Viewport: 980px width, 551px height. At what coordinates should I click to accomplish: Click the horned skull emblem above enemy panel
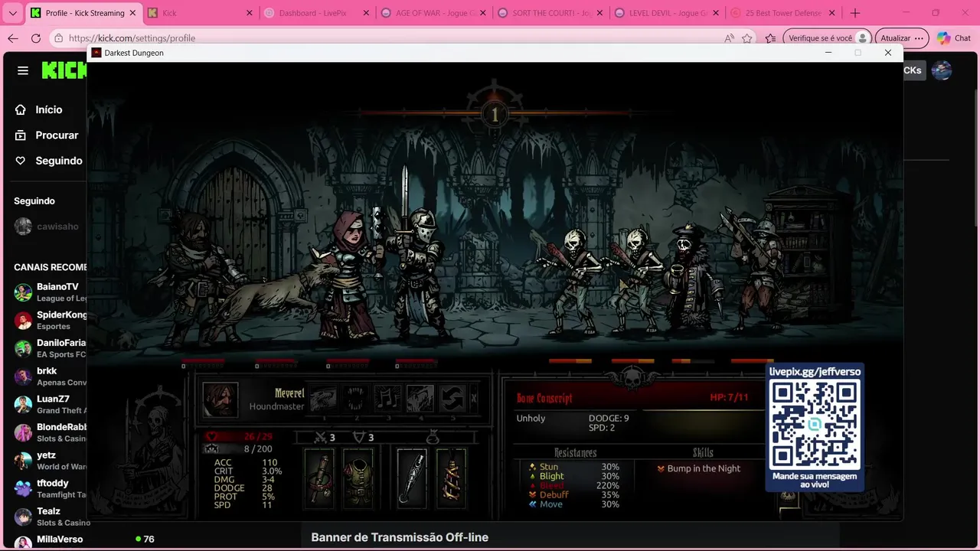(632, 377)
